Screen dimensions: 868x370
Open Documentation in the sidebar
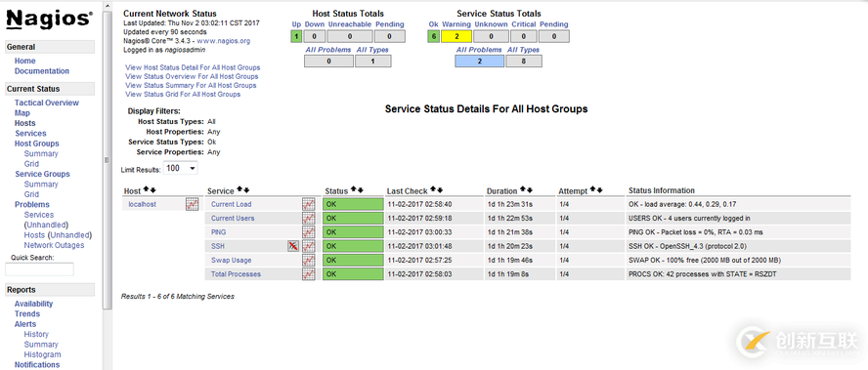click(x=42, y=71)
